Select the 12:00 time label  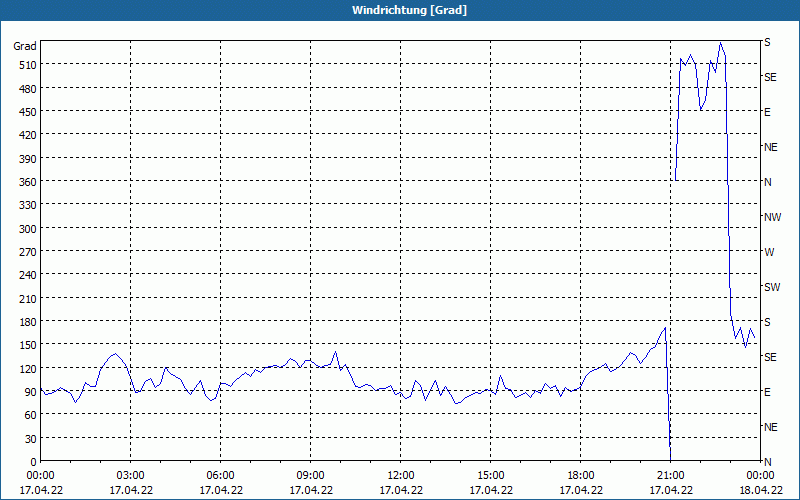click(x=401, y=476)
